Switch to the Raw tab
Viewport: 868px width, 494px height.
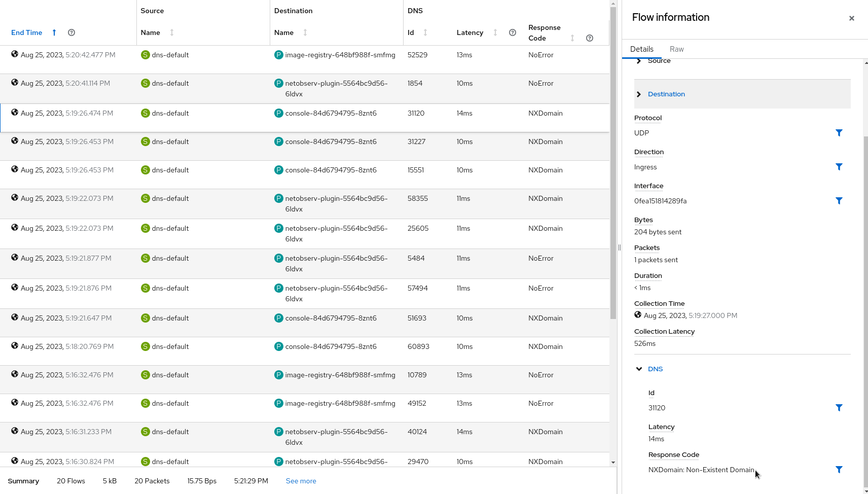point(677,49)
